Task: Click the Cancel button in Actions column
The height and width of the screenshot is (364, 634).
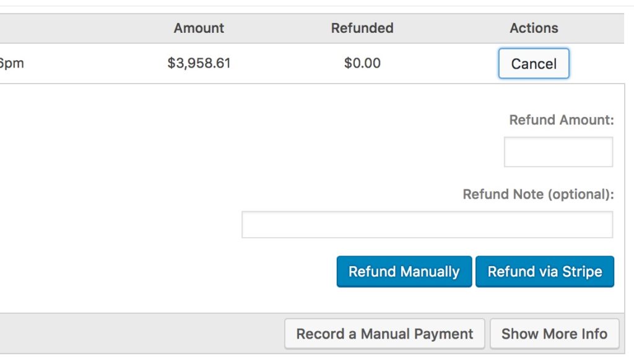Action: [x=533, y=64]
